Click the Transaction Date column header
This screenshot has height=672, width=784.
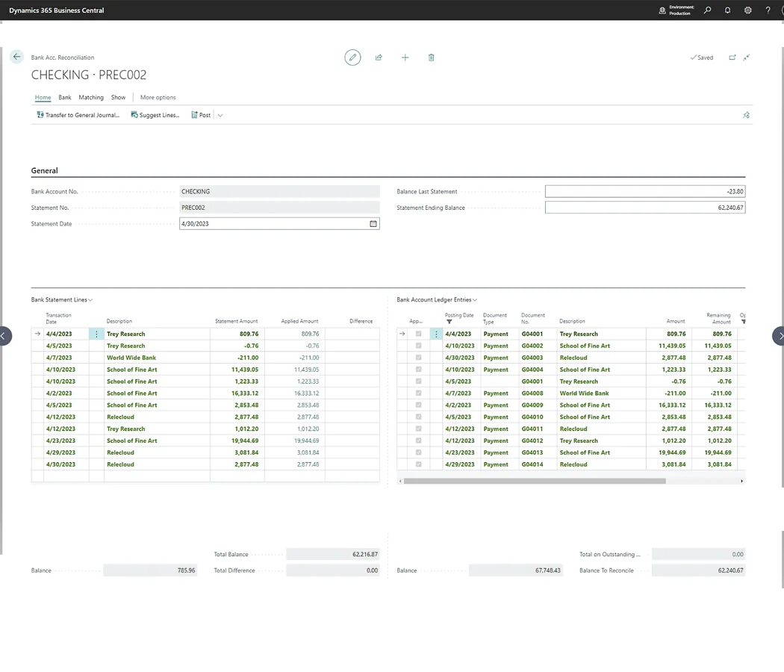tap(58, 319)
